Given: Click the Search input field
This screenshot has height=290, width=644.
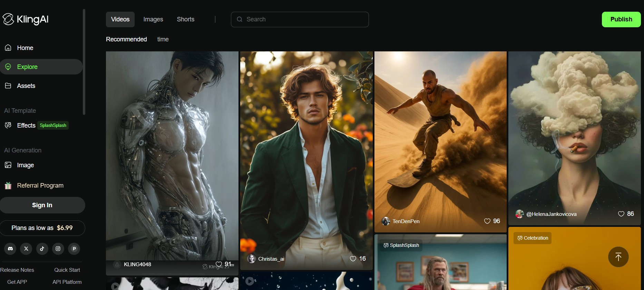Looking at the screenshot, I should 300,19.
